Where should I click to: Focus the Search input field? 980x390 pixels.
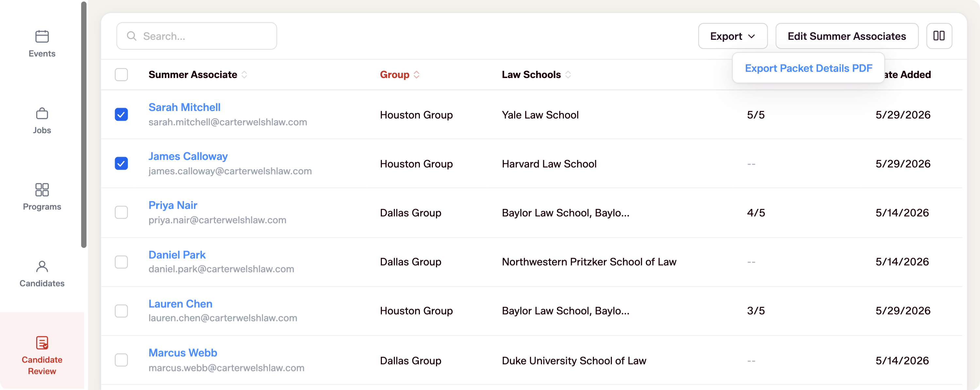tap(197, 36)
